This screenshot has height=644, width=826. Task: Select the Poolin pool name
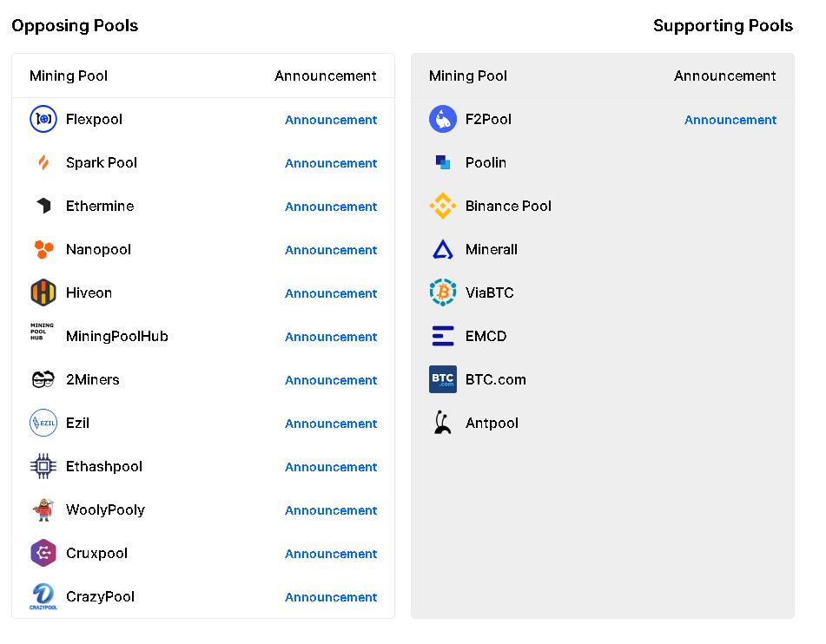pyautogui.click(x=486, y=162)
